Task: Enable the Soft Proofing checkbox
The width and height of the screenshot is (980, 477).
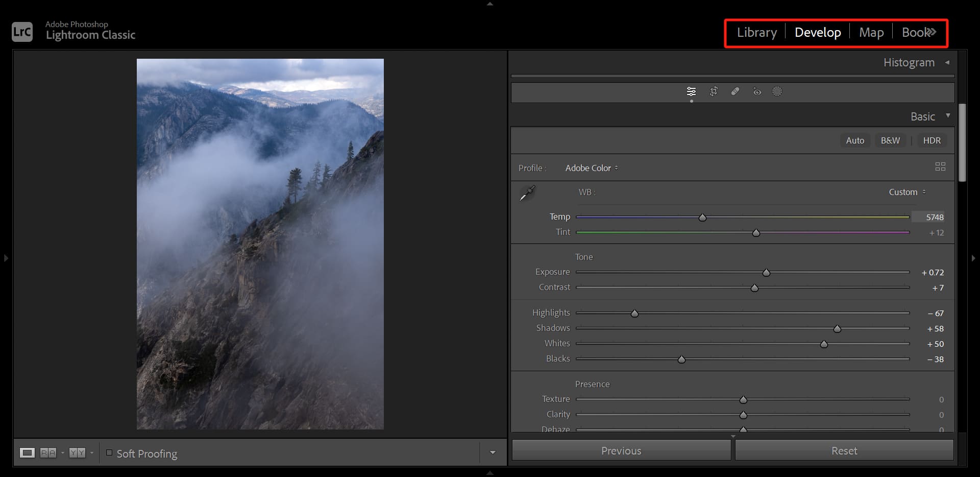Action: (x=109, y=452)
